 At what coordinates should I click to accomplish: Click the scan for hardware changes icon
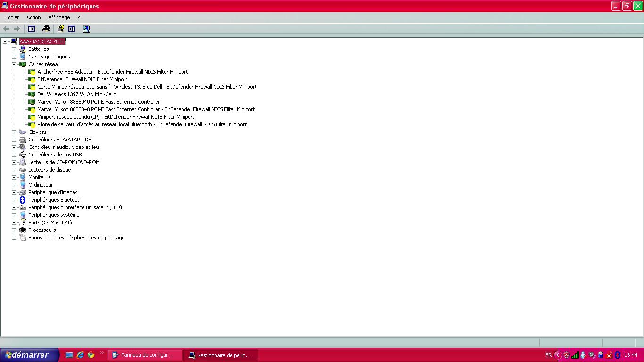pos(86,29)
